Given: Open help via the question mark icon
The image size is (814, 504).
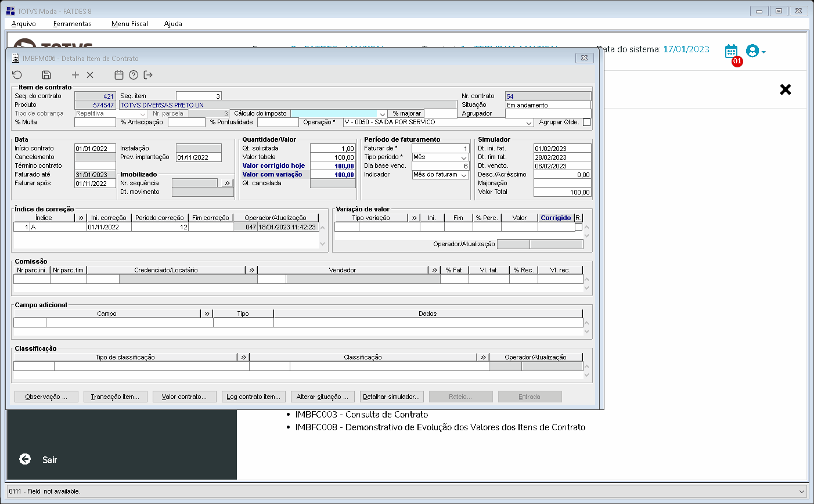Looking at the screenshot, I should (134, 75).
